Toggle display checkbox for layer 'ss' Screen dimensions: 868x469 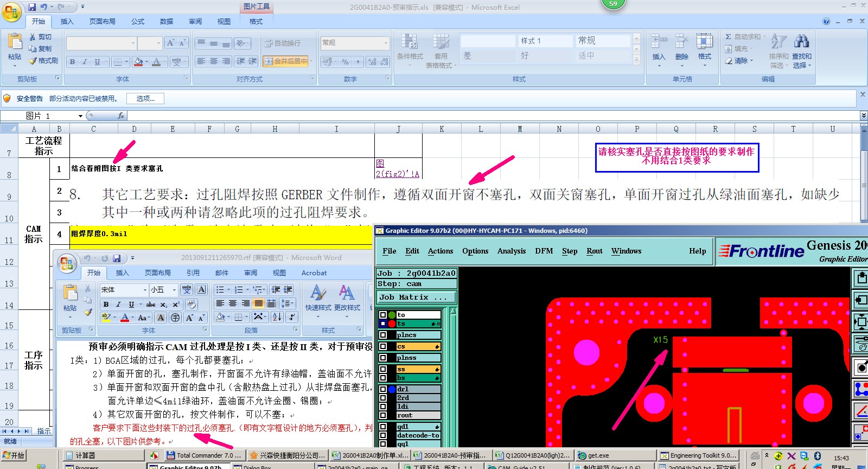[x=383, y=369]
